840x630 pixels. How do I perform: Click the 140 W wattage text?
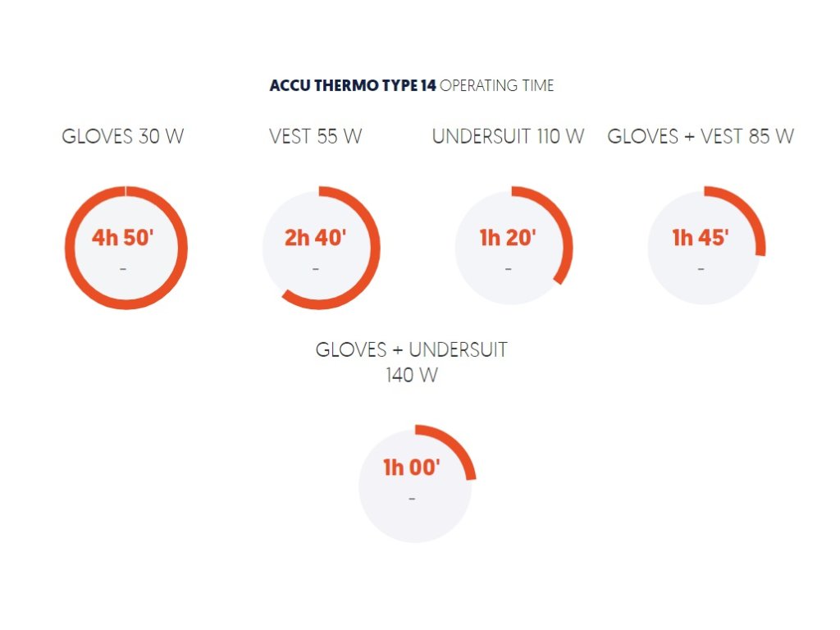[x=412, y=375]
